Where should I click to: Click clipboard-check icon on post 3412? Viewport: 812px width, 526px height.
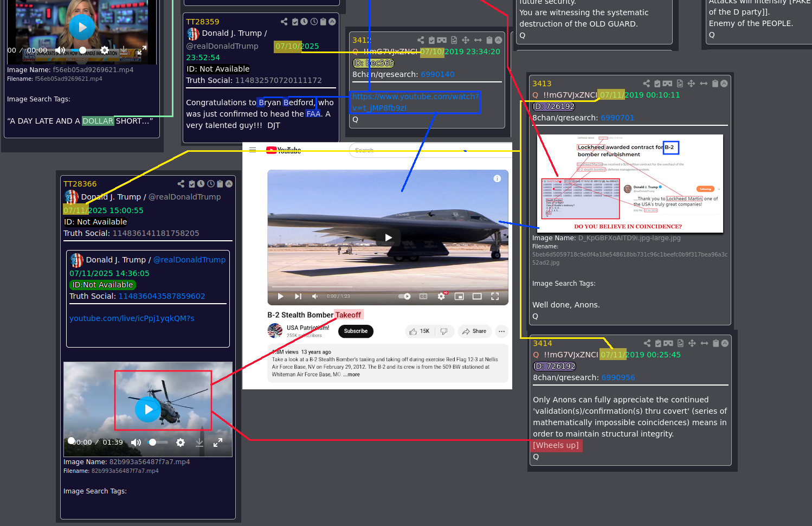[x=431, y=40]
